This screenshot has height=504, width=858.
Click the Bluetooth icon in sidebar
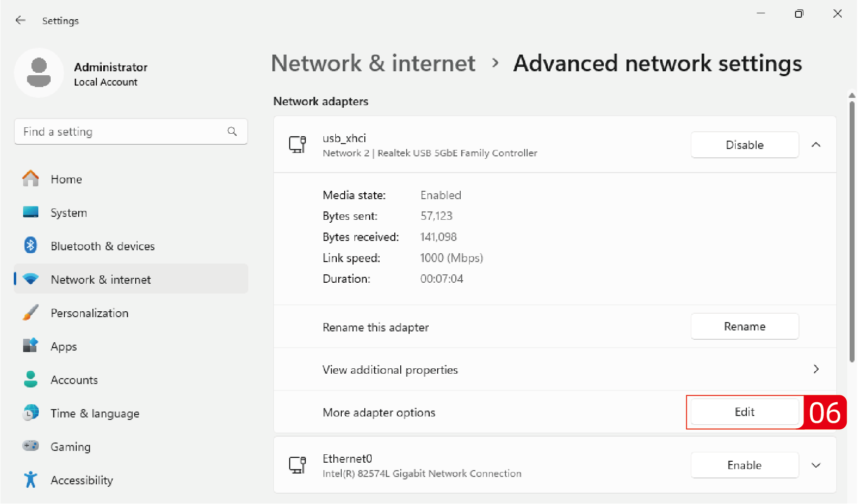[x=30, y=245]
